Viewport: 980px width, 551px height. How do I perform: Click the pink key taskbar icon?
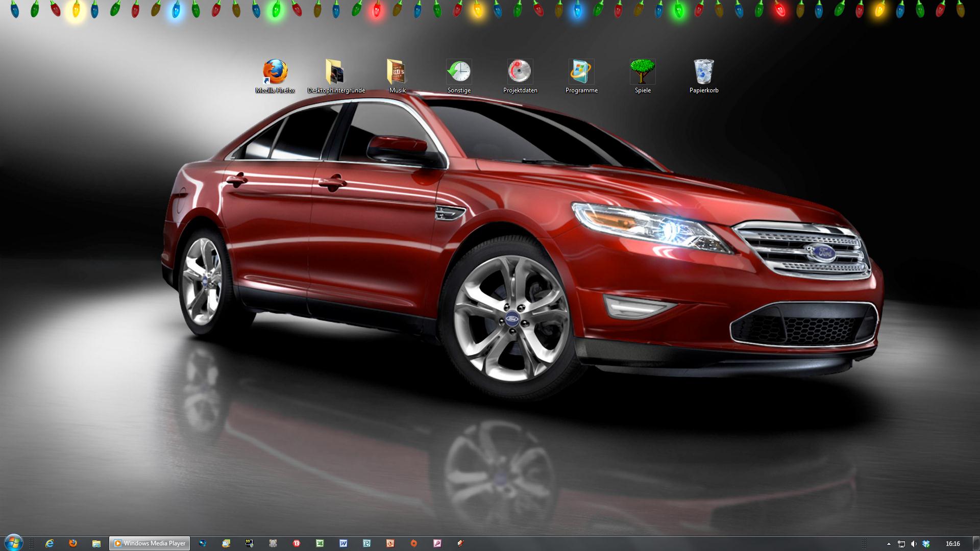click(437, 543)
